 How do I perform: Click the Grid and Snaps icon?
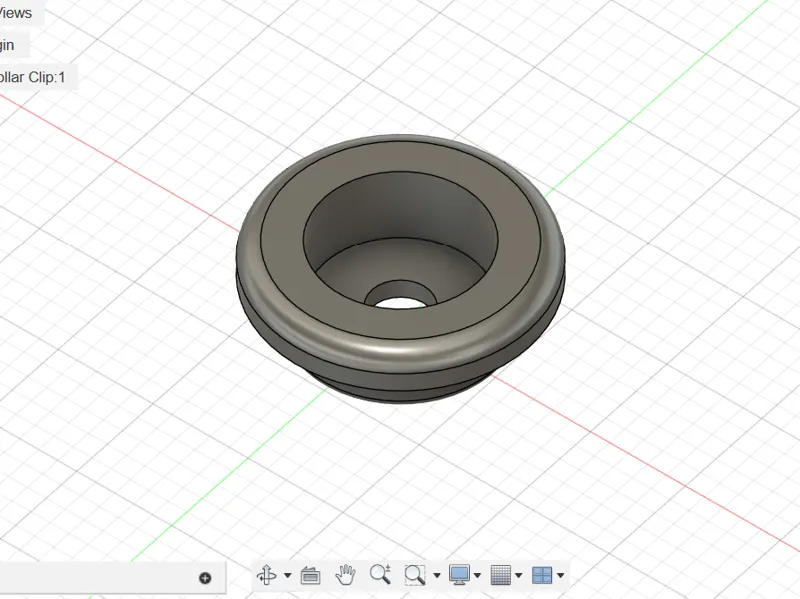[x=501, y=575]
